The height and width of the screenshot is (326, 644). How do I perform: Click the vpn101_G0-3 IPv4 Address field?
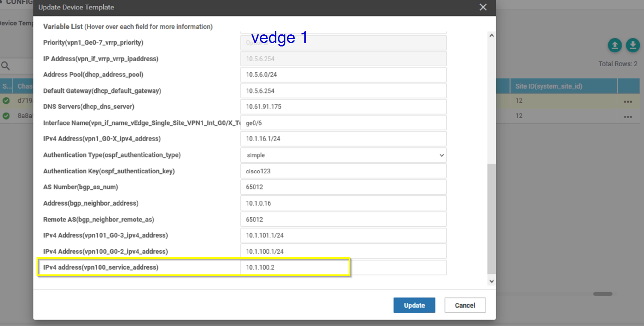pyautogui.click(x=343, y=236)
